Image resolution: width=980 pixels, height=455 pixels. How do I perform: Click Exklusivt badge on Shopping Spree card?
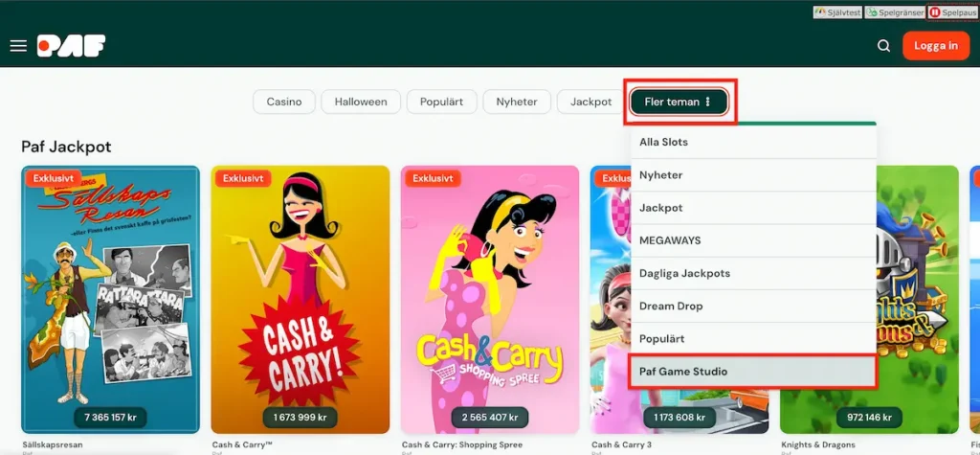(434, 178)
